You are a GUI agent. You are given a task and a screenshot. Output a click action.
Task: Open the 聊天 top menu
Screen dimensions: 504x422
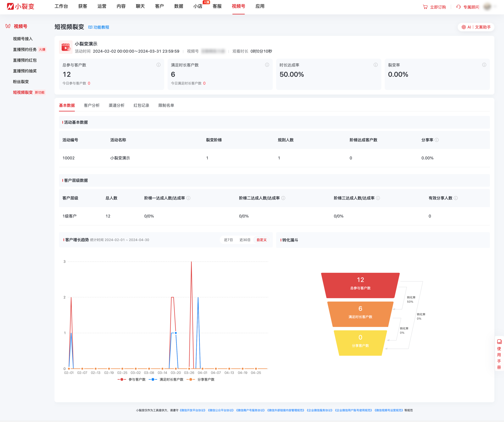[140, 6]
